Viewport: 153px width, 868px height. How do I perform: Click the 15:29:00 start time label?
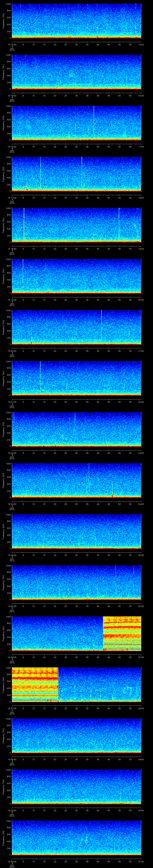12,810
